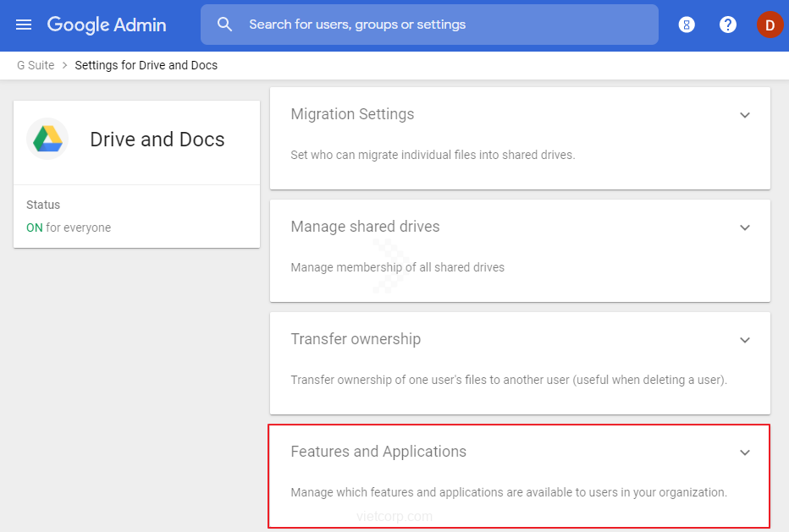Viewport: 789px width, 532px height.
Task: Click the Google Drive logo icon
Action: (x=47, y=140)
